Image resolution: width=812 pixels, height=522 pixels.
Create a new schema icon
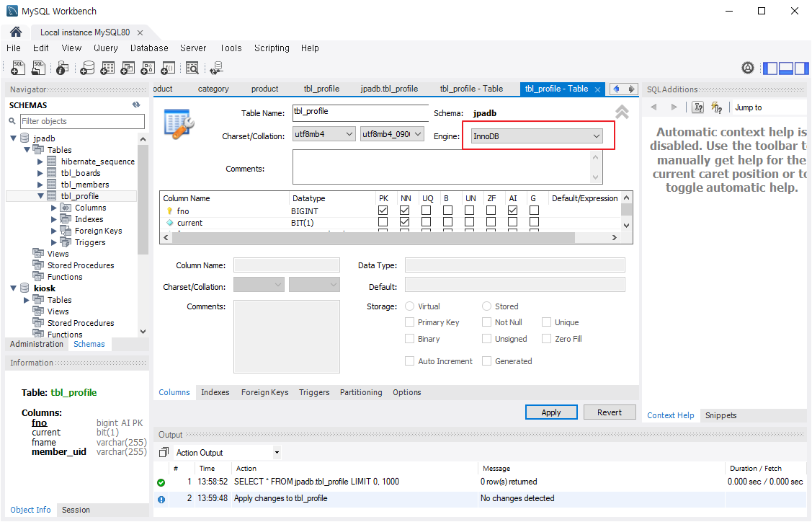pos(87,68)
